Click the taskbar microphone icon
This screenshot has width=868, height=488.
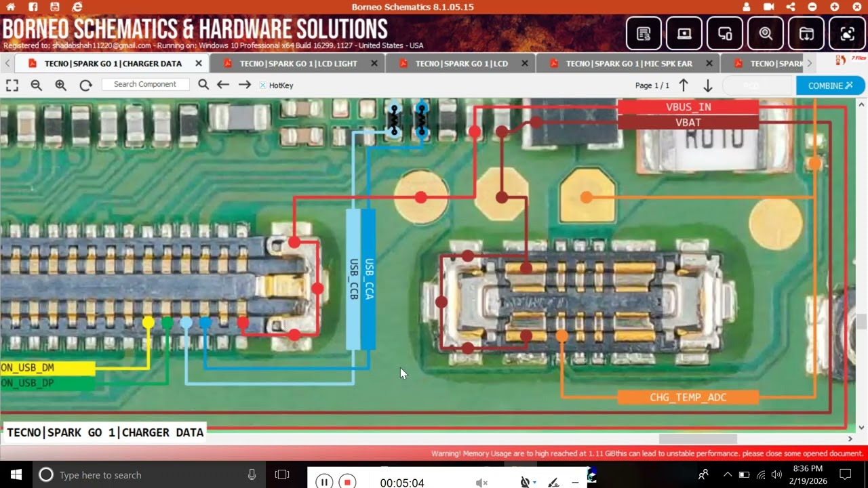[x=252, y=474]
